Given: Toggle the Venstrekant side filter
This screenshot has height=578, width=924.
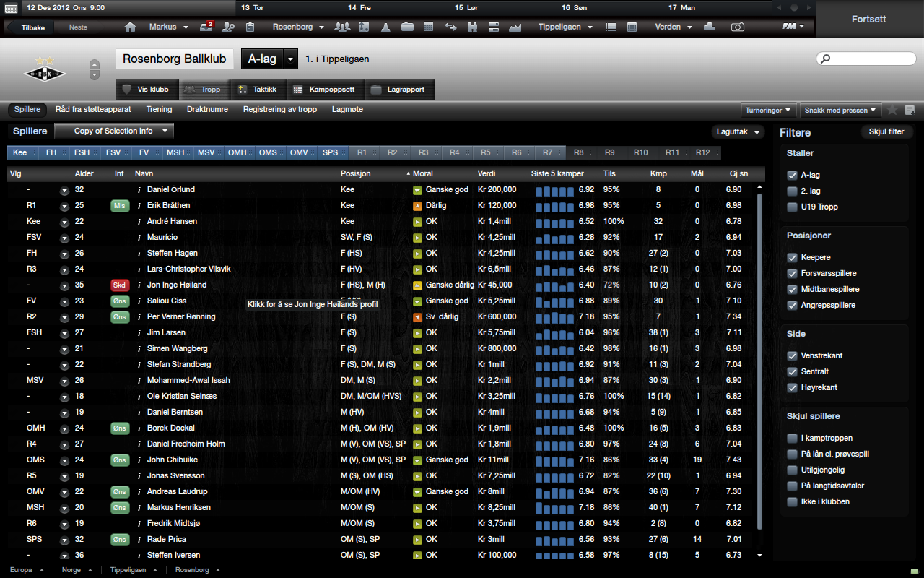Looking at the screenshot, I should click(x=792, y=355).
